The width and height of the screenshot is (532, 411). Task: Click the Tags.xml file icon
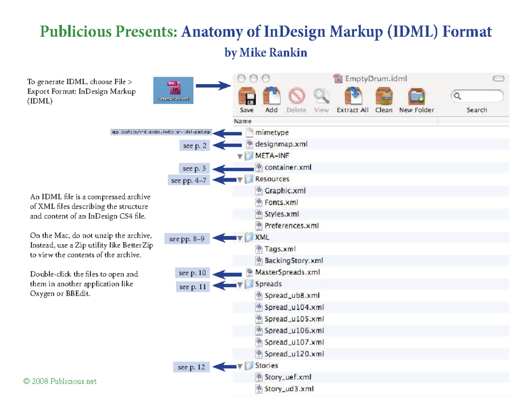(259, 248)
